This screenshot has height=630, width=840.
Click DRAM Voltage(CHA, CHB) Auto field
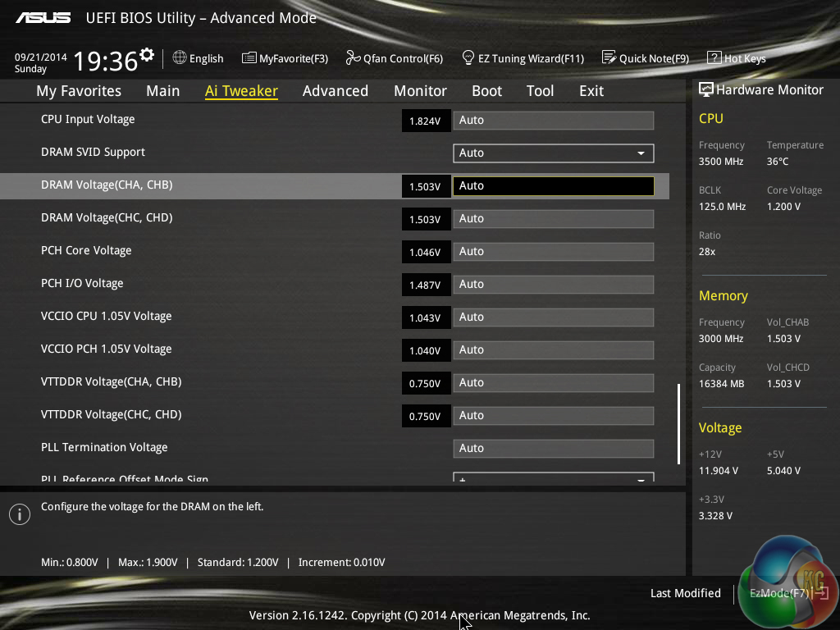554,186
